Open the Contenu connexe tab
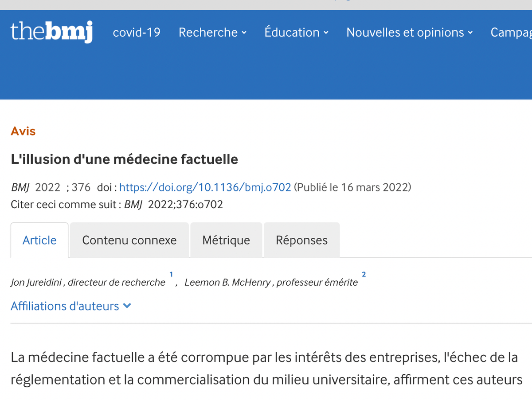 coord(129,240)
